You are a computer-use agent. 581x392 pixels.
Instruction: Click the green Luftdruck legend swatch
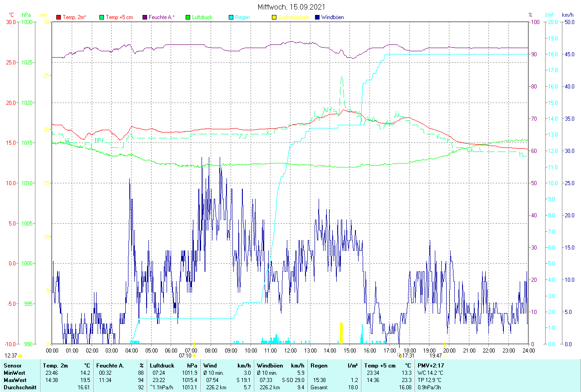pyautogui.click(x=188, y=17)
